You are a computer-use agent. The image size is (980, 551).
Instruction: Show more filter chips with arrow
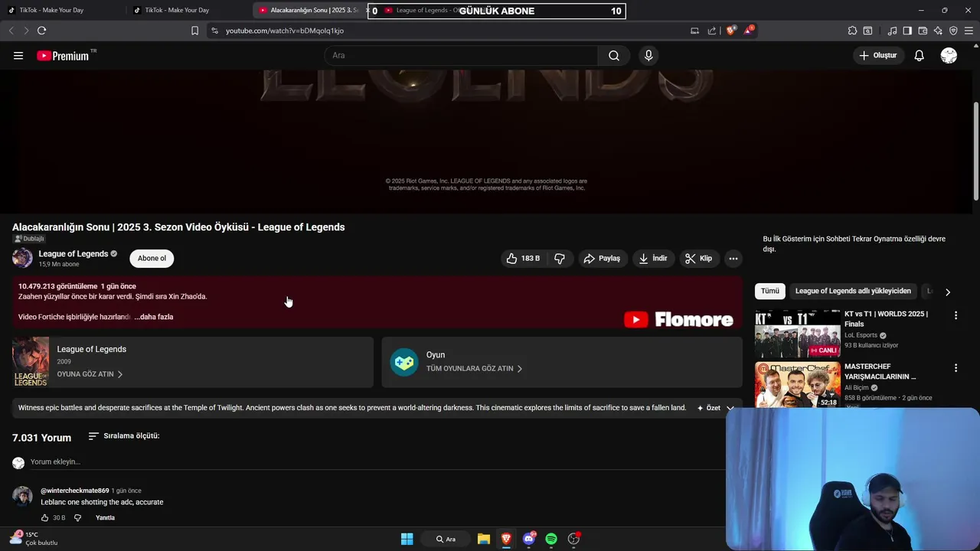click(x=948, y=292)
